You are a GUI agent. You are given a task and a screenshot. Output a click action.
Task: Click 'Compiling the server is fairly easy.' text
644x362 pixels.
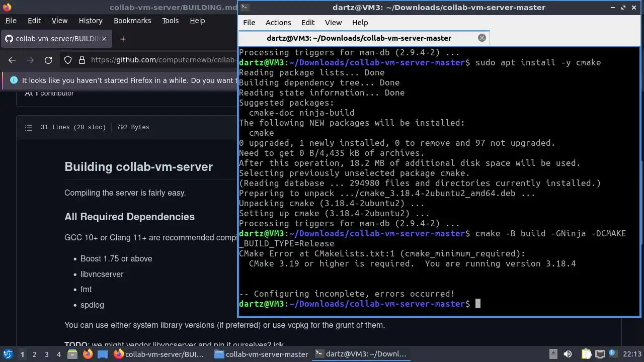(125, 193)
